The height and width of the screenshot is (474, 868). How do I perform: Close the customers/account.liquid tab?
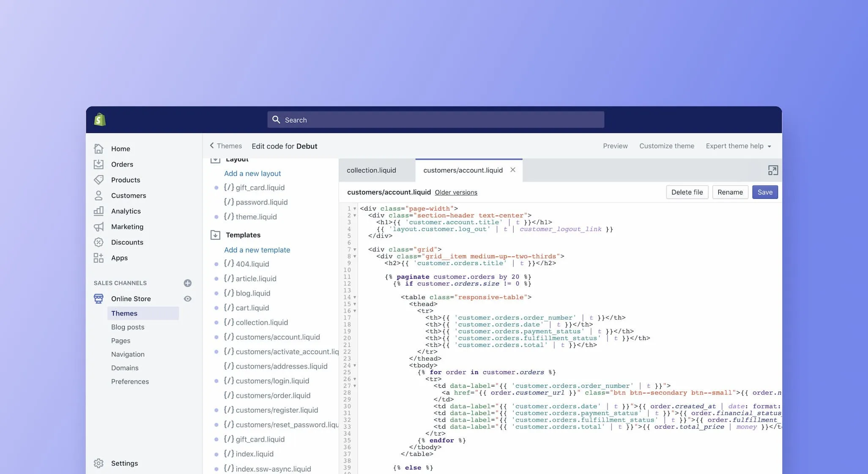[x=513, y=170]
